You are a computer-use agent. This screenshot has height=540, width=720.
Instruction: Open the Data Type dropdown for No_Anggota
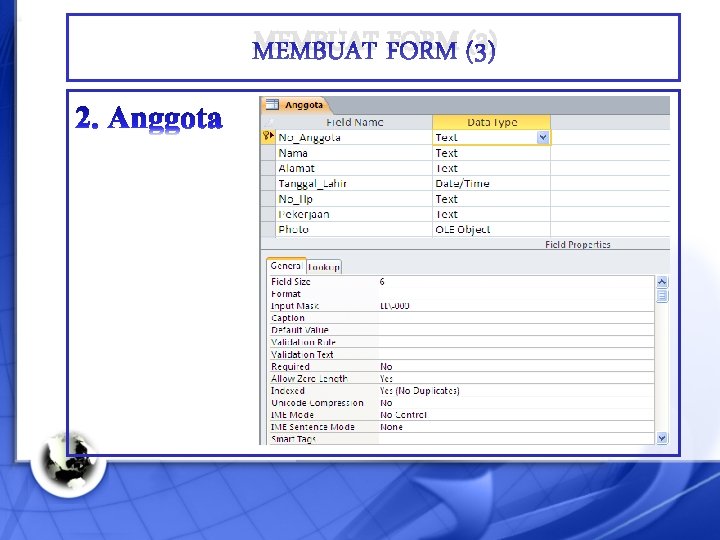[x=543, y=137]
